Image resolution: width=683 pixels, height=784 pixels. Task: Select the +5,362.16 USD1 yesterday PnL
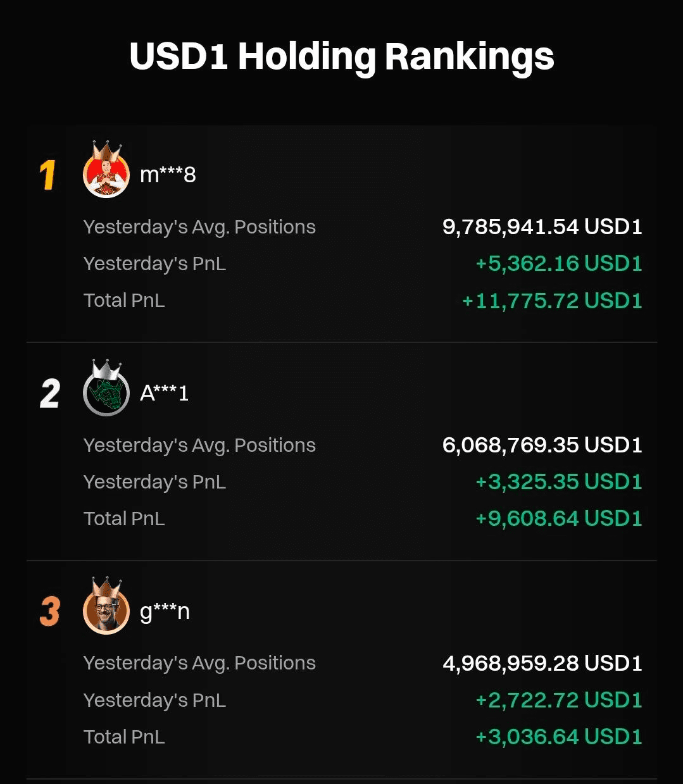click(x=559, y=263)
